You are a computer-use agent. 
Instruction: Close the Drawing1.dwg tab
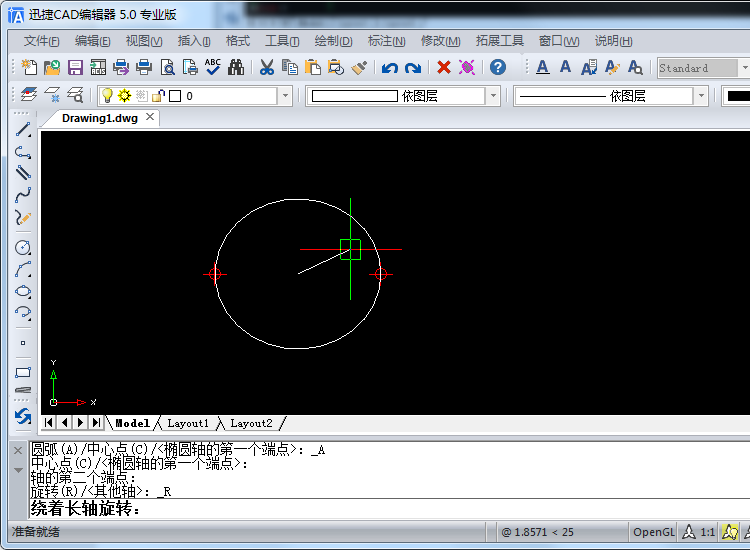150,117
